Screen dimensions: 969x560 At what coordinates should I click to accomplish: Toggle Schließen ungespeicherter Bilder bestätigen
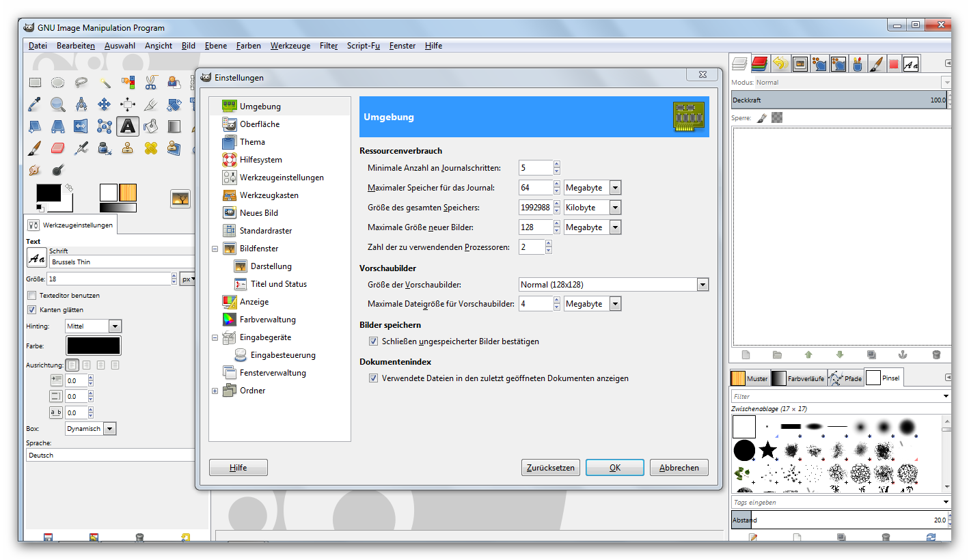pos(373,341)
